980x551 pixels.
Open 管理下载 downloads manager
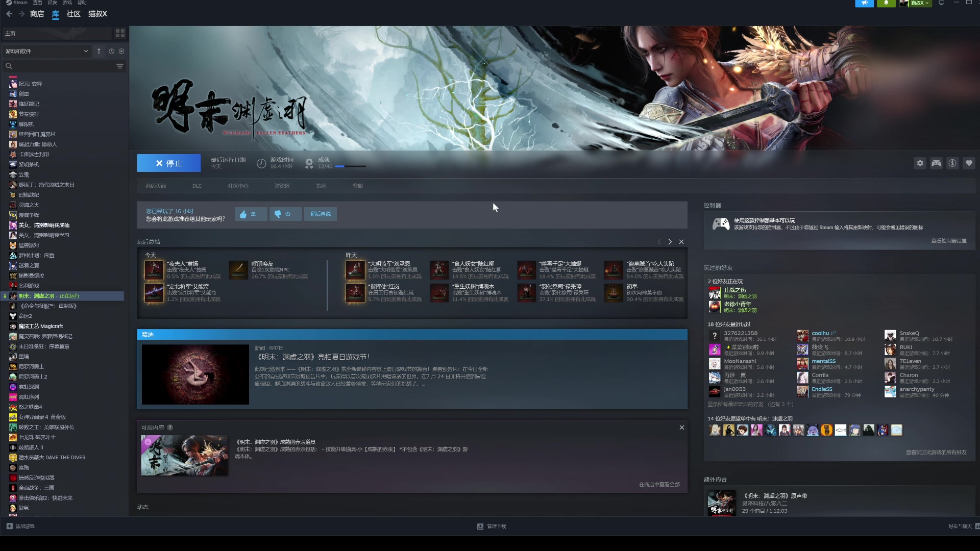[492, 527]
